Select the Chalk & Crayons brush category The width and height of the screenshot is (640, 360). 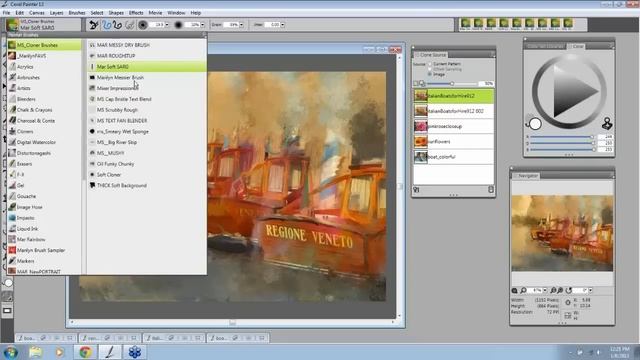[x=44, y=110]
